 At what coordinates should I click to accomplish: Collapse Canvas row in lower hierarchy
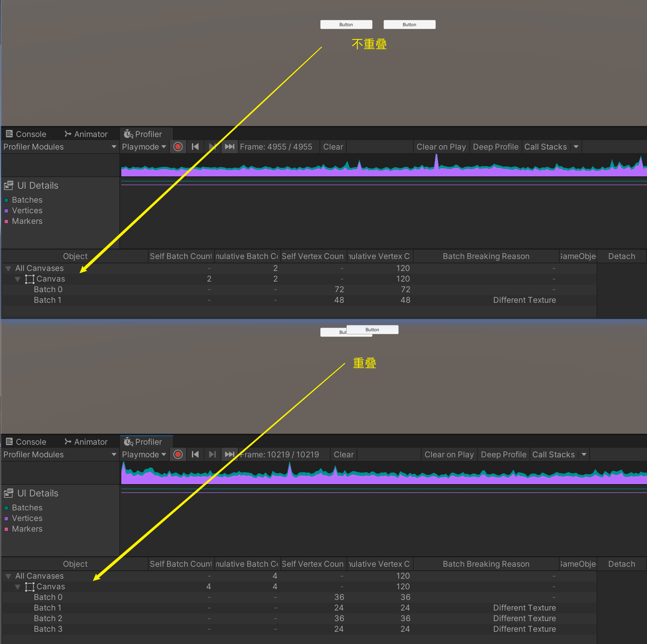18,587
